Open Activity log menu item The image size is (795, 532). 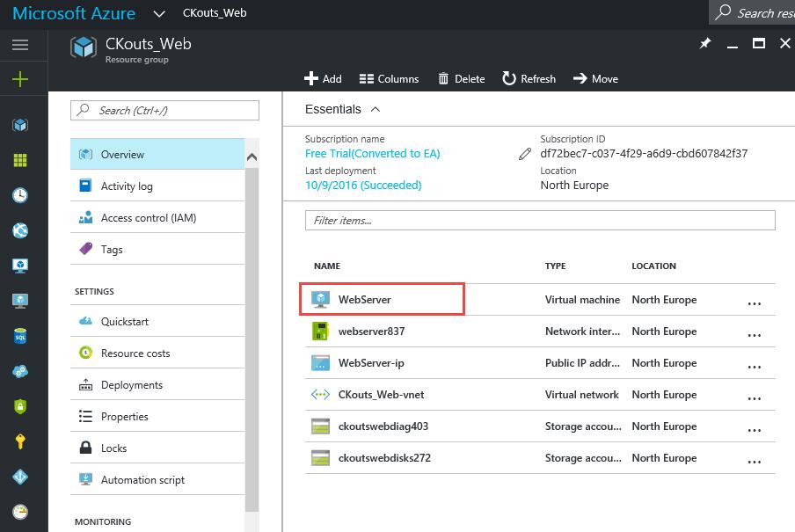coord(157,186)
